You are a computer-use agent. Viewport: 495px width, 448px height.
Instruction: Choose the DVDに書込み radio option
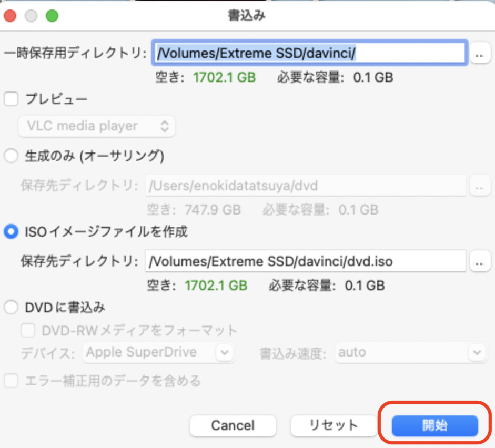click(x=11, y=307)
